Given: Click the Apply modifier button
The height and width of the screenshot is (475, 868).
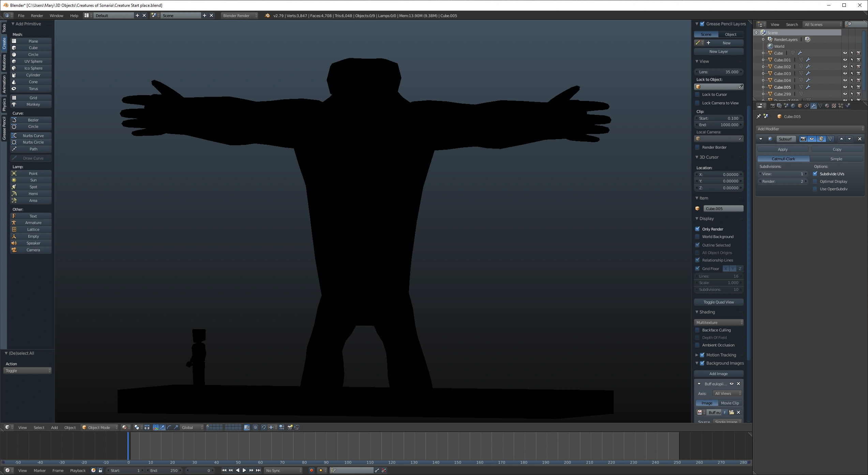Looking at the screenshot, I should pos(782,149).
